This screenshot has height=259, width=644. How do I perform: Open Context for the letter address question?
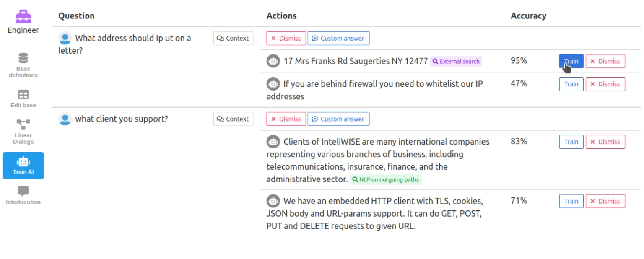pyautogui.click(x=233, y=38)
